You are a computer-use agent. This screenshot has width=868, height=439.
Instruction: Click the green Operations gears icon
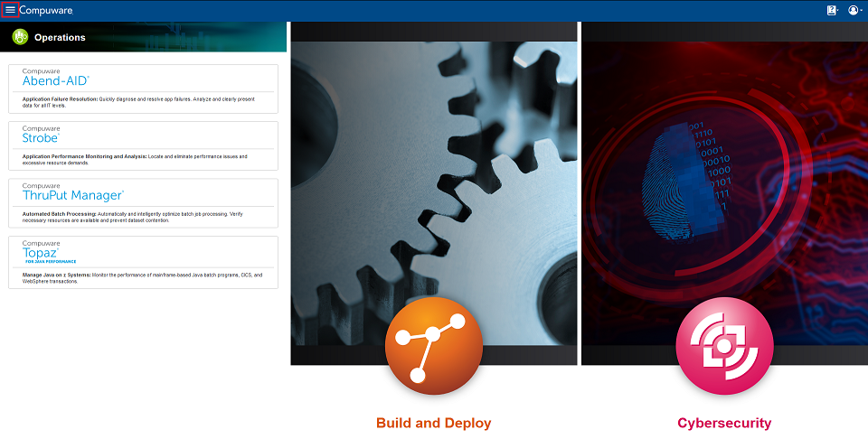pyautogui.click(x=20, y=37)
